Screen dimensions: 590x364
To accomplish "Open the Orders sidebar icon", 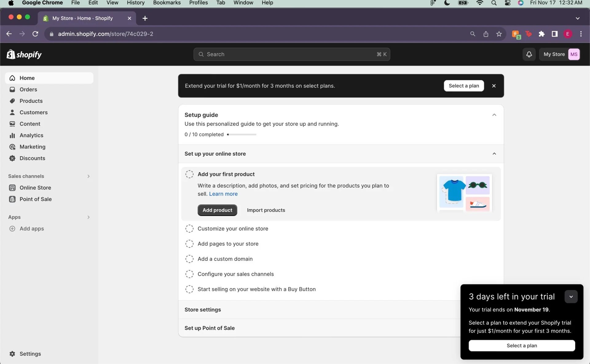I will pos(12,90).
